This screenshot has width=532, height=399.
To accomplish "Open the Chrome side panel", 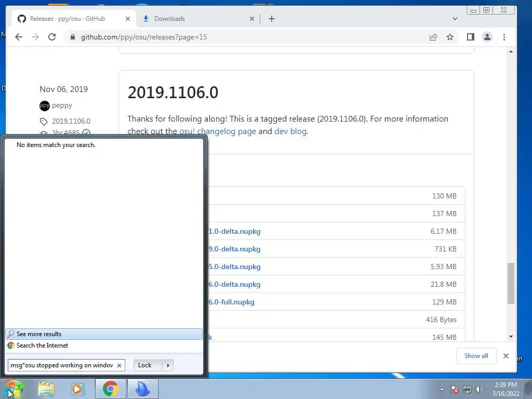I will click(x=470, y=37).
